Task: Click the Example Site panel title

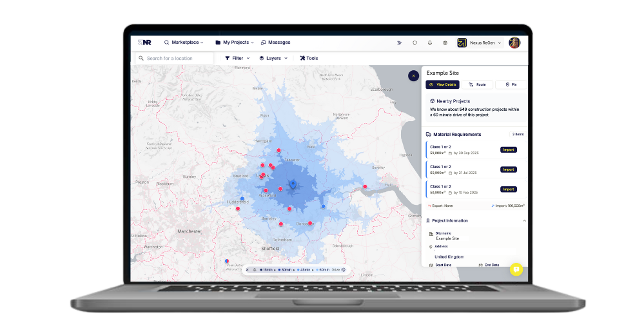Action: 443,73
